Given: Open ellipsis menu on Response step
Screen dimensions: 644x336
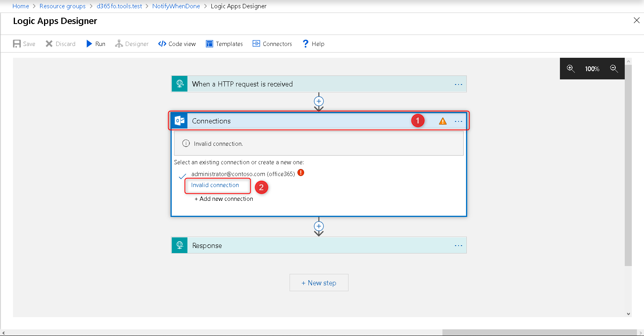Looking at the screenshot, I should (x=459, y=246).
